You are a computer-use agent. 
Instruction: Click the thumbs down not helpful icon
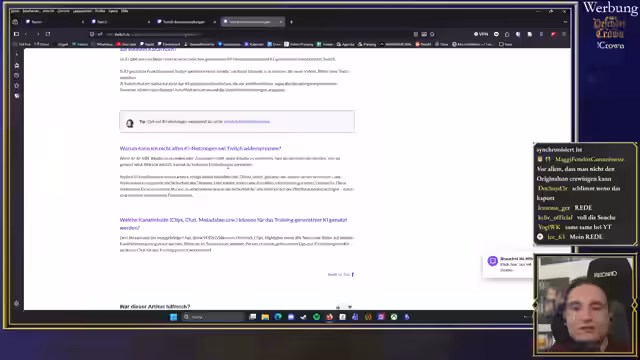pyautogui.click(x=350, y=307)
